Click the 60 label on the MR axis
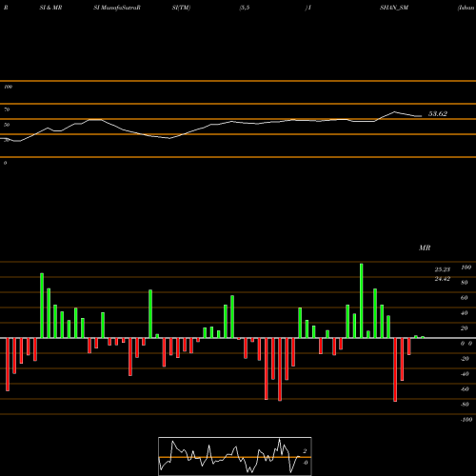Image resolution: width=476 pixels, height=476 pixels. 465,298
